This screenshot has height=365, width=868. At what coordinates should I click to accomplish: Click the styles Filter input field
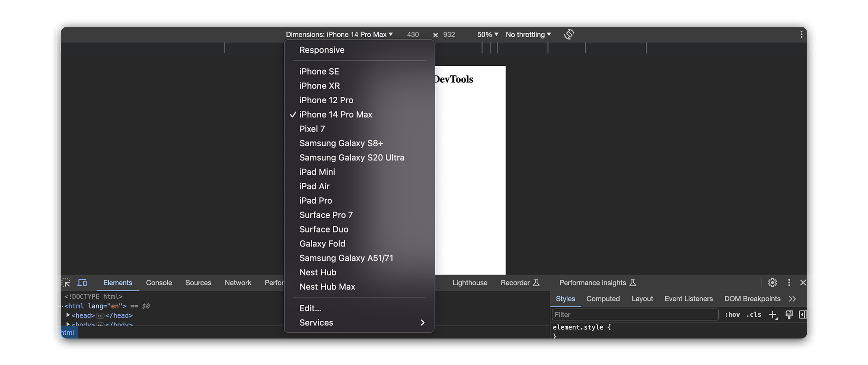[x=635, y=315]
